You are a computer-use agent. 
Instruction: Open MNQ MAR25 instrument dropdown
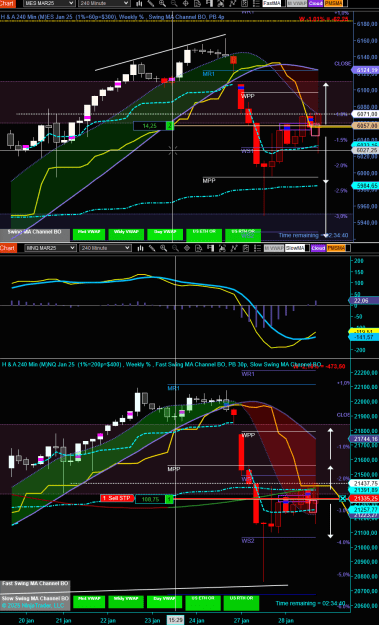[50, 248]
